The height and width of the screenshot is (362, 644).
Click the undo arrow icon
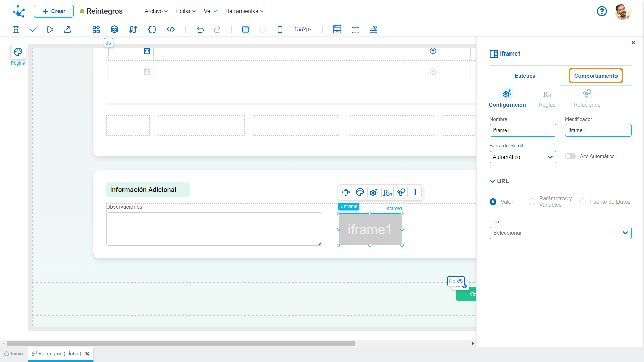[200, 29]
